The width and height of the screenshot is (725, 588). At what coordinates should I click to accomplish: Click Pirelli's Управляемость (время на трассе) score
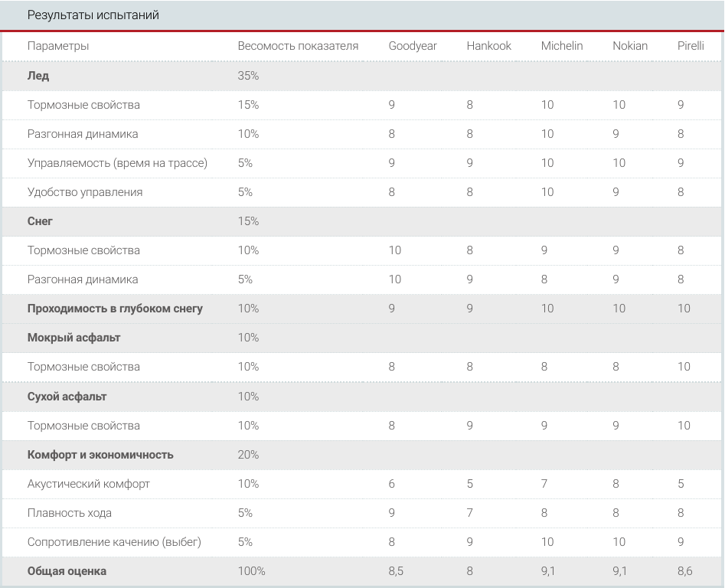[x=681, y=163]
